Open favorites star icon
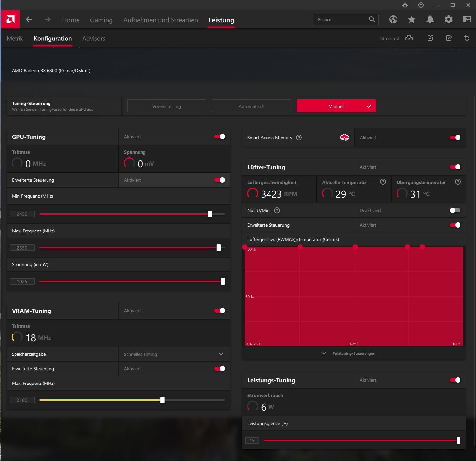This screenshot has width=476, height=461. [411, 19]
